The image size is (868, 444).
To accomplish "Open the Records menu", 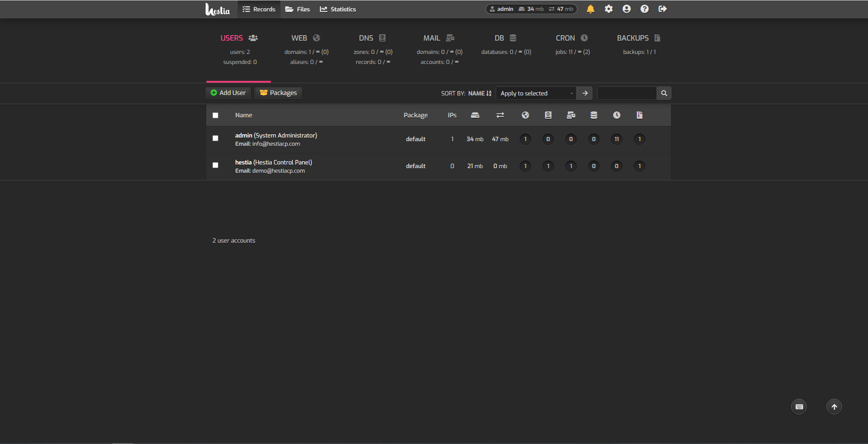I will (x=259, y=9).
